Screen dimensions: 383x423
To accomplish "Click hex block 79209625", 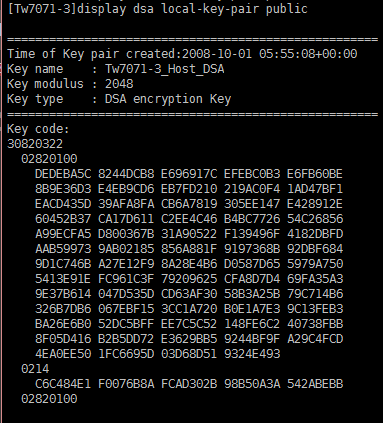I will [189, 279].
